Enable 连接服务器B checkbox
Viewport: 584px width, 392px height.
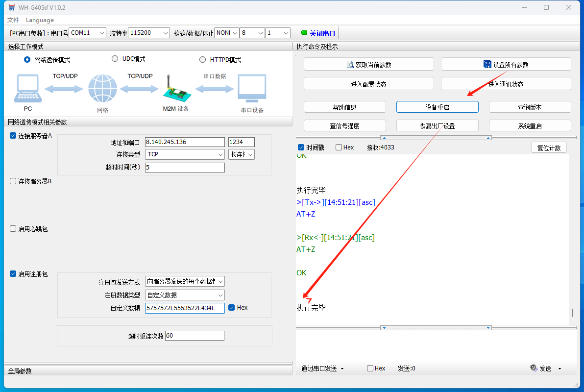point(13,181)
